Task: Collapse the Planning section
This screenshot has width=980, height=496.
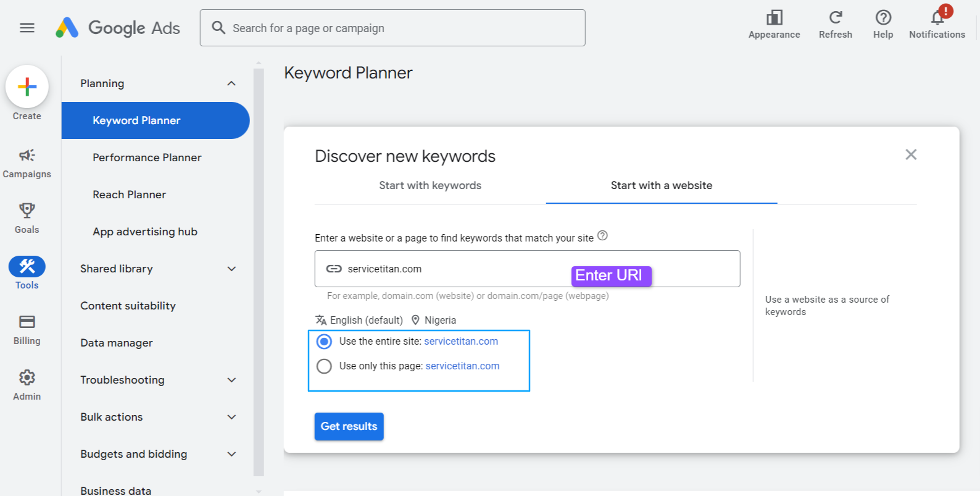Action: coord(231,83)
